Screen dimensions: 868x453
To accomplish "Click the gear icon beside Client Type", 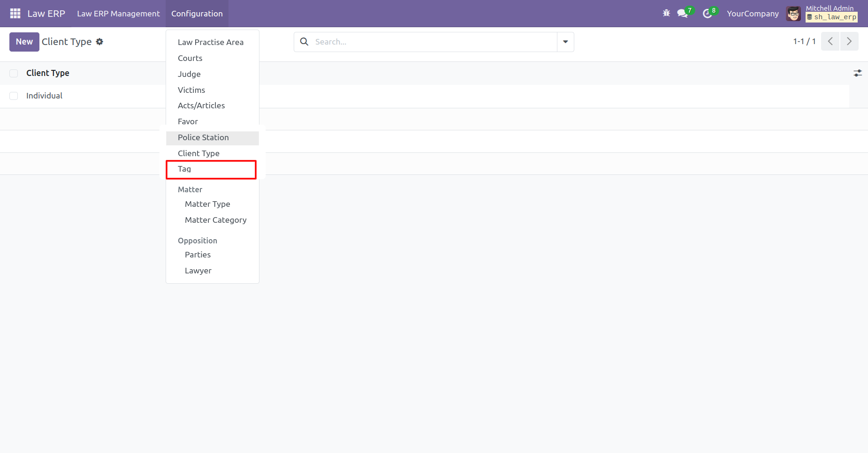I will [x=99, y=42].
